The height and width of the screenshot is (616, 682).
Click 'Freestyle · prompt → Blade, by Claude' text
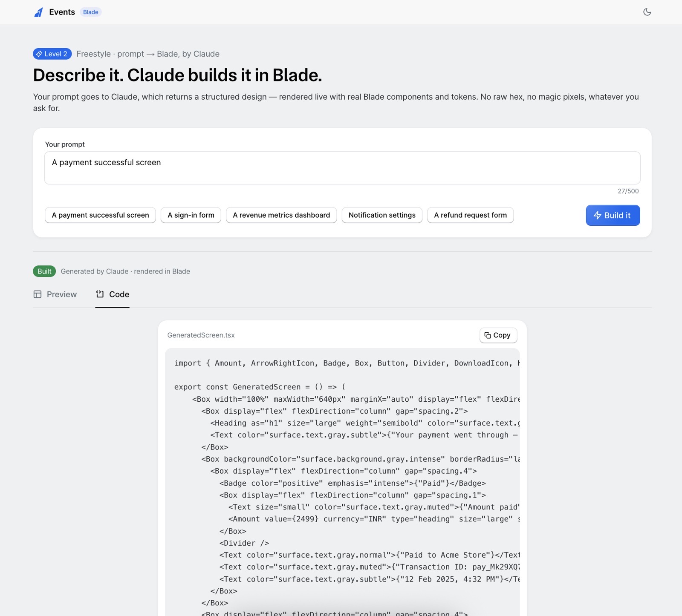(148, 54)
